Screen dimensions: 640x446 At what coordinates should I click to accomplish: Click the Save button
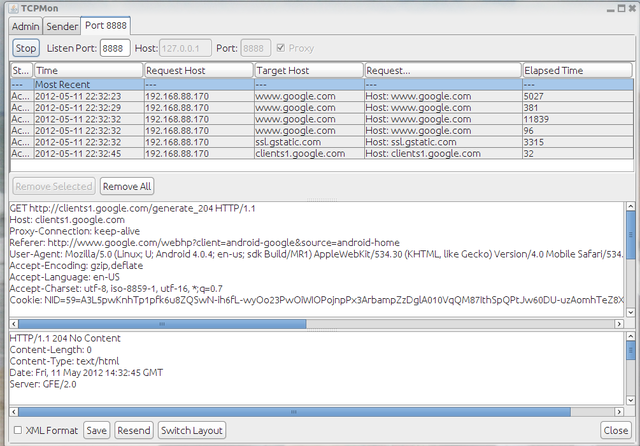click(x=96, y=431)
